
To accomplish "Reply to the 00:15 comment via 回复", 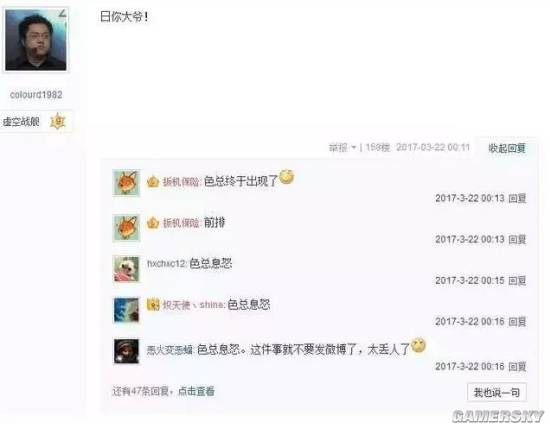I will [517, 280].
